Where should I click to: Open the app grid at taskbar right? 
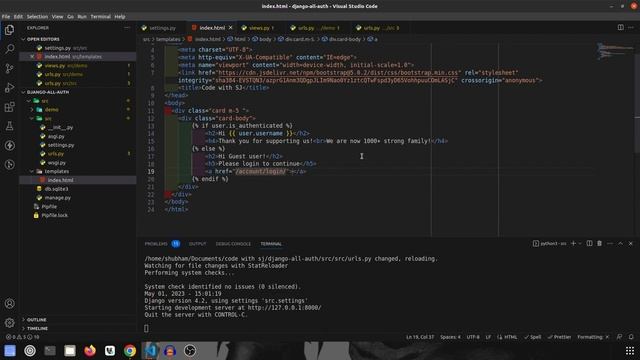[x=630, y=351]
